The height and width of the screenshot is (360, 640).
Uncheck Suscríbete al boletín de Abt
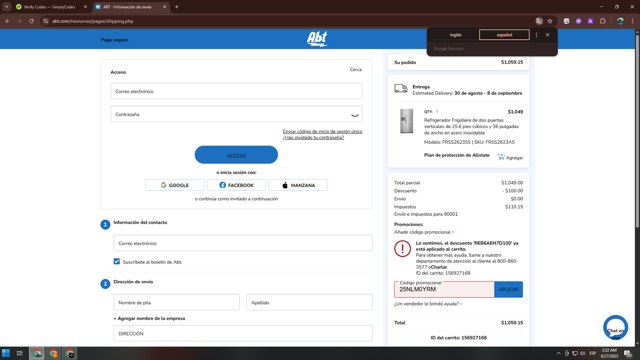pyautogui.click(x=117, y=261)
